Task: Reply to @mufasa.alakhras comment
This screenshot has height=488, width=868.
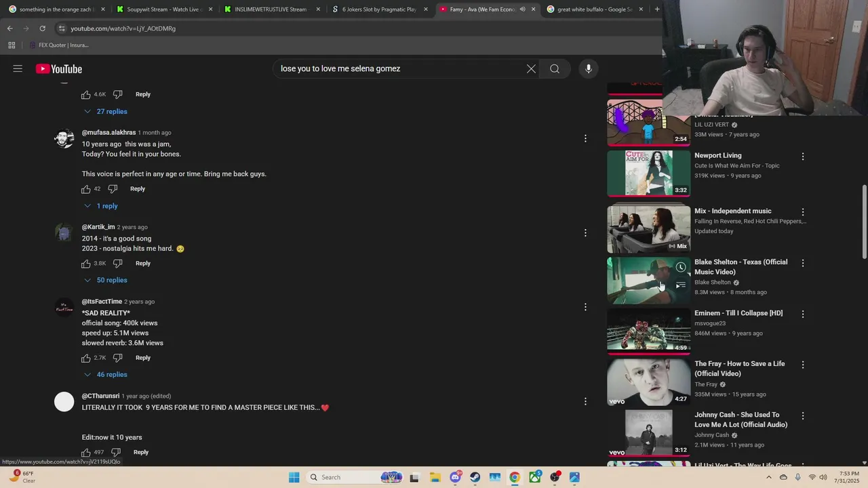Action: click(x=138, y=189)
